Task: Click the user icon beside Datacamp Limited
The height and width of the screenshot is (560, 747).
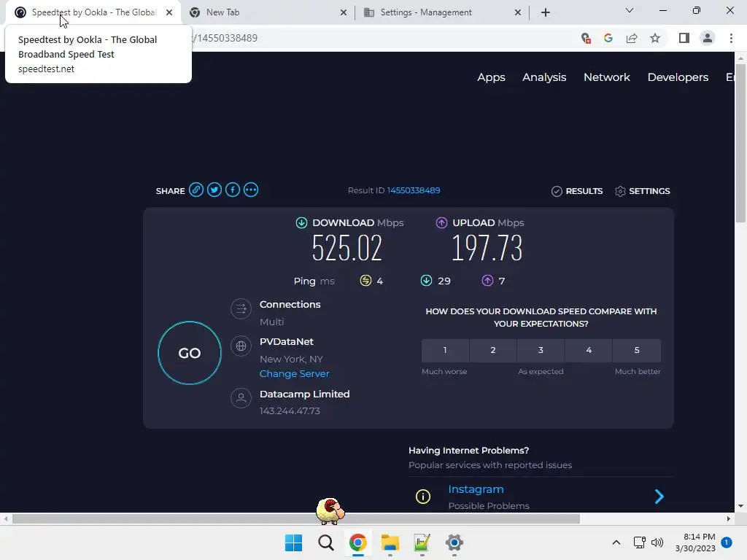Action: click(241, 398)
